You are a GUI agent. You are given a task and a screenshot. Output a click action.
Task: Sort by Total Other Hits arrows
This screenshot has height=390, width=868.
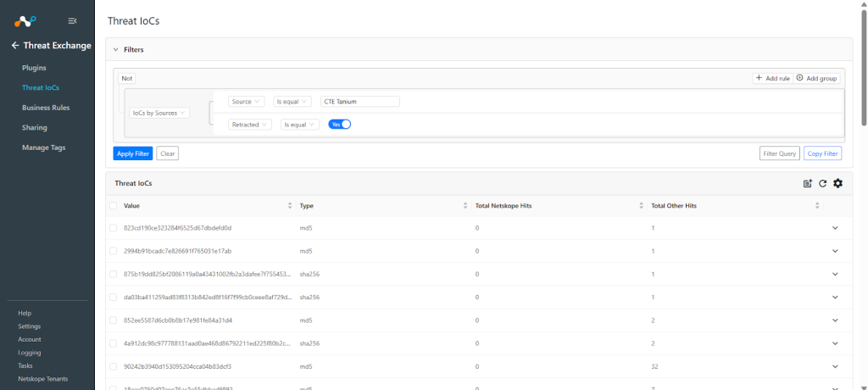click(818, 205)
